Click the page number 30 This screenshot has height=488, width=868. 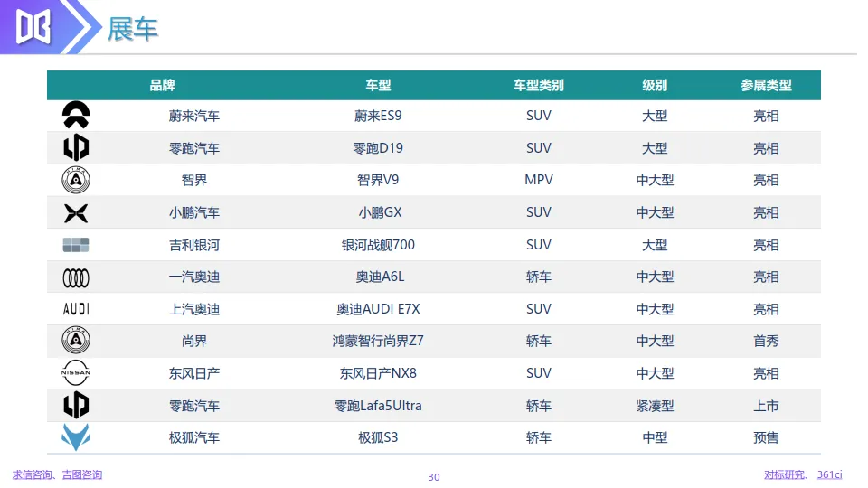click(x=434, y=477)
